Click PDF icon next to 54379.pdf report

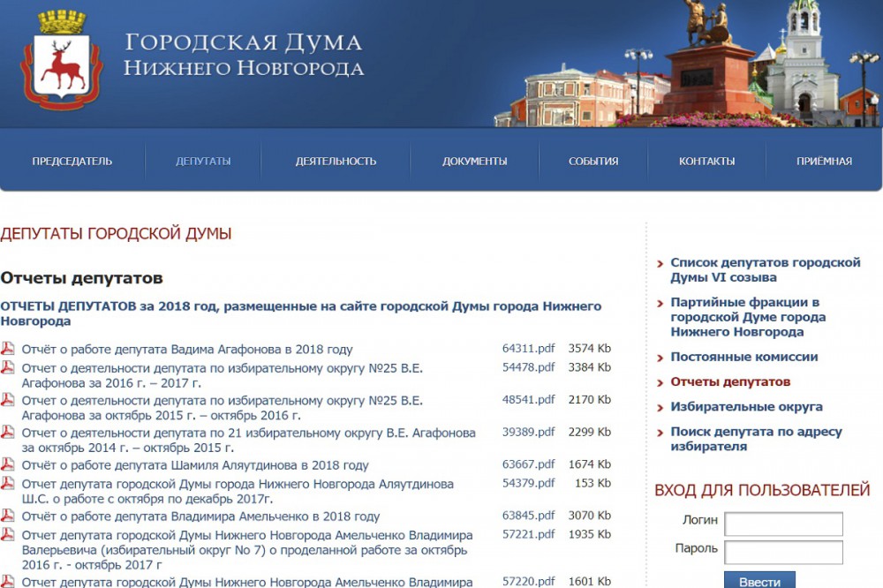click(x=8, y=484)
